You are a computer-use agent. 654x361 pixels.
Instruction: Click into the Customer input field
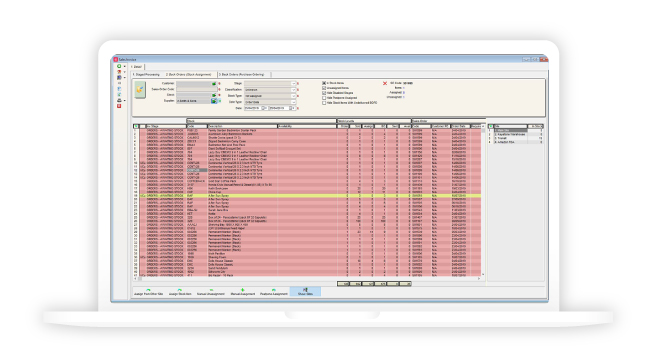click(x=194, y=84)
